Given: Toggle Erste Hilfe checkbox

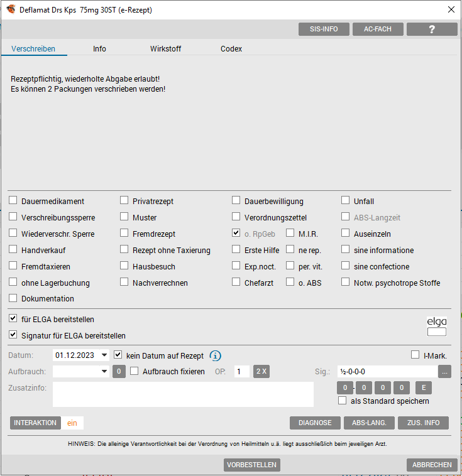Looking at the screenshot, I should [x=236, y=249].
